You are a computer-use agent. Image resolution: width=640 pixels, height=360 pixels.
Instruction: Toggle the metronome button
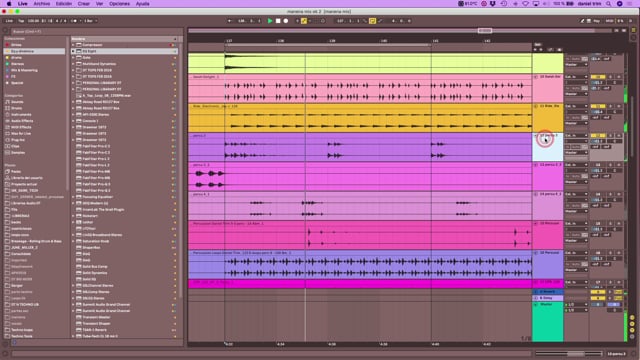click(73, 21)
